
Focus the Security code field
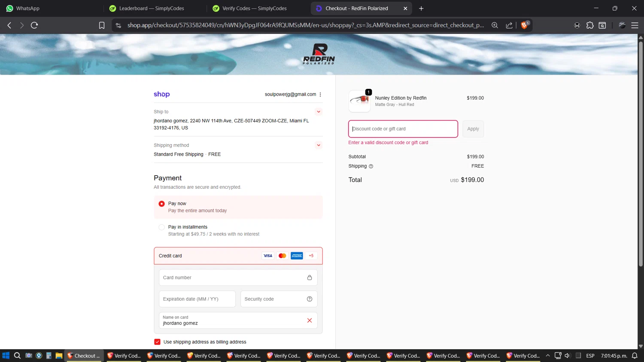[279, 299]
